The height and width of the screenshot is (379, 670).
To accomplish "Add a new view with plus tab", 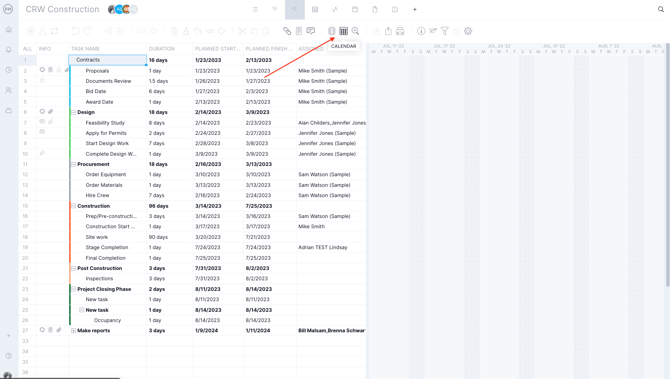I will coord(414,9).
